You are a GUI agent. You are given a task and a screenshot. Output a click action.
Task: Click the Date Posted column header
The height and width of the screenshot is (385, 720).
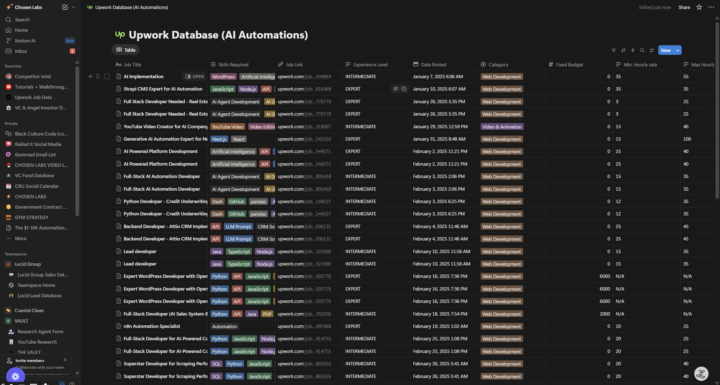click(x=444, y=65)
